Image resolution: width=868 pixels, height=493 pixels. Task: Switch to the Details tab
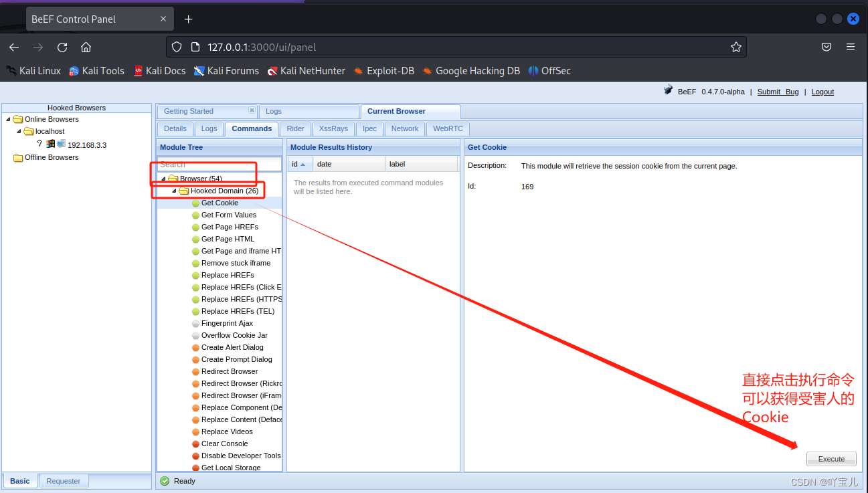(175, 128)
